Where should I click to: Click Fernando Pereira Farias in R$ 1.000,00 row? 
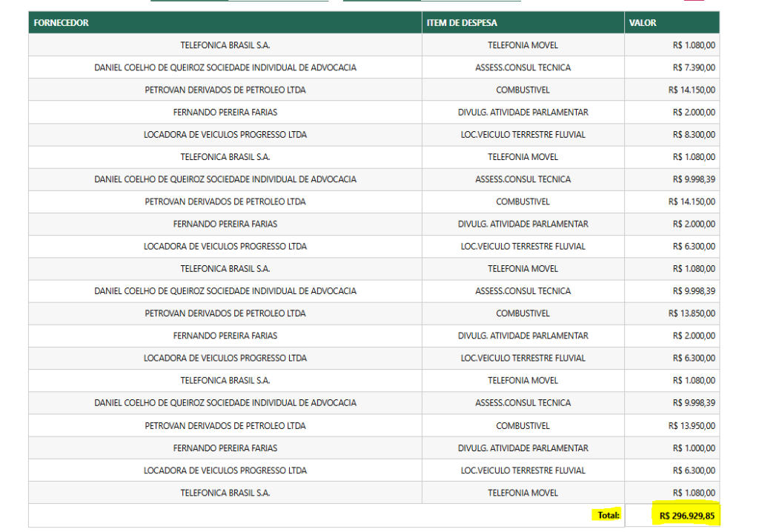(225, 448)
